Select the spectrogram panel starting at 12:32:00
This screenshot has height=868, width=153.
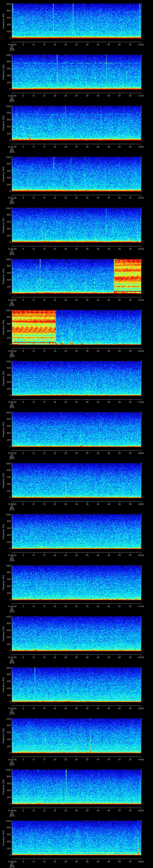point(76,174)
